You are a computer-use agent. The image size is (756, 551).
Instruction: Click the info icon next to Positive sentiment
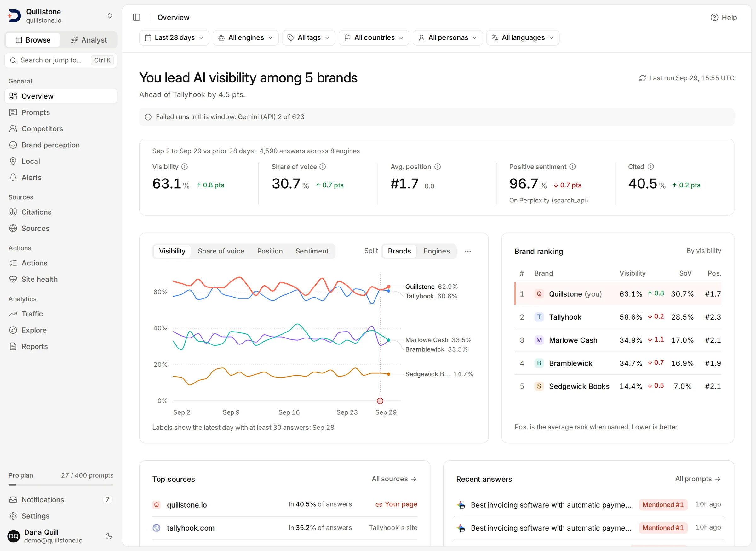point(572,167)
